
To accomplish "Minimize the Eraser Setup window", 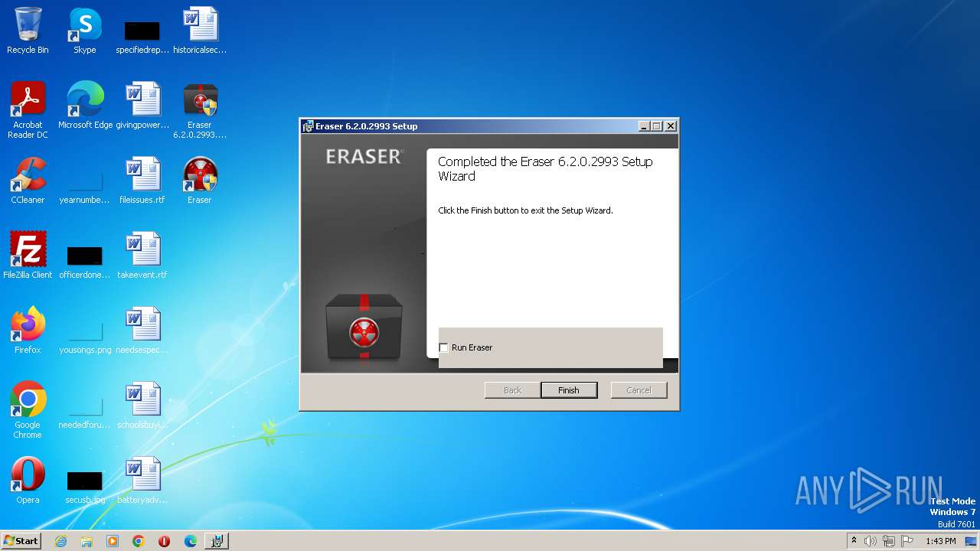I will coord(644,126).
